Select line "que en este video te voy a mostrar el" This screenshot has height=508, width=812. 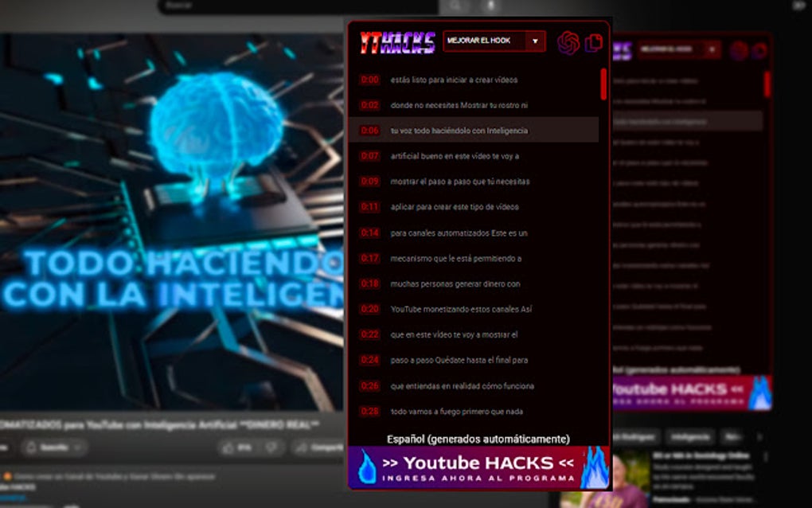454,334
